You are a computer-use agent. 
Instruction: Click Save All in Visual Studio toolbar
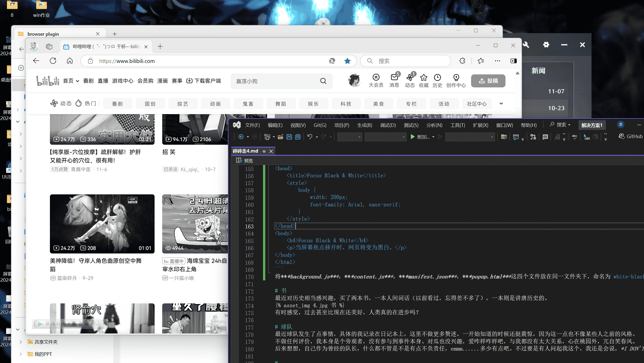(298, 137)
